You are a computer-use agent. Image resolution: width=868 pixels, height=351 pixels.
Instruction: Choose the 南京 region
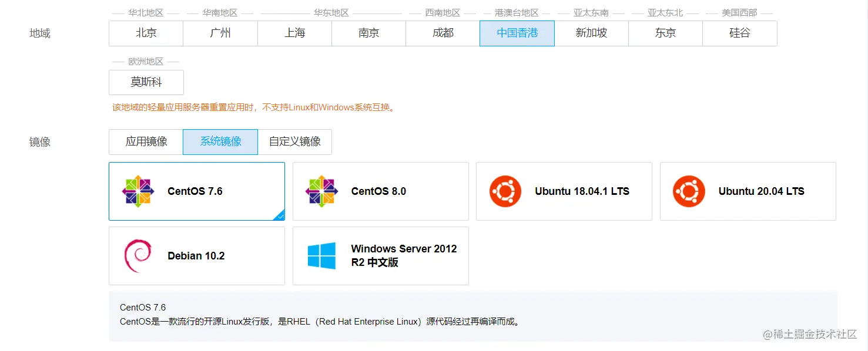coord(368,33)
